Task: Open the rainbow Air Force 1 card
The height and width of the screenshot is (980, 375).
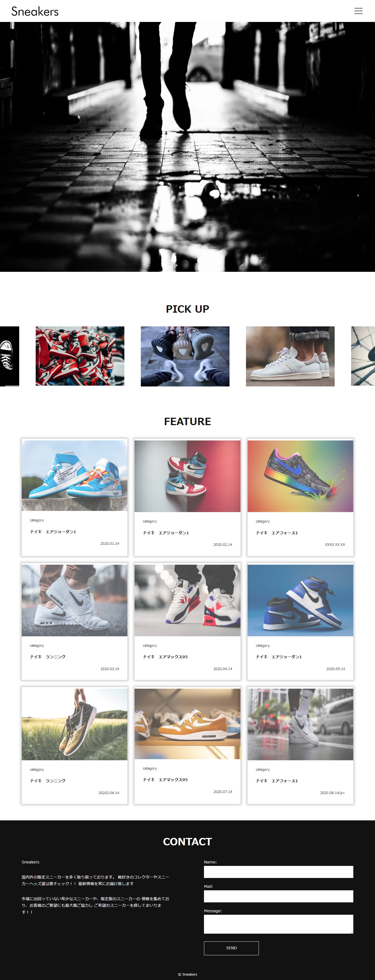Action: (300, 497)
